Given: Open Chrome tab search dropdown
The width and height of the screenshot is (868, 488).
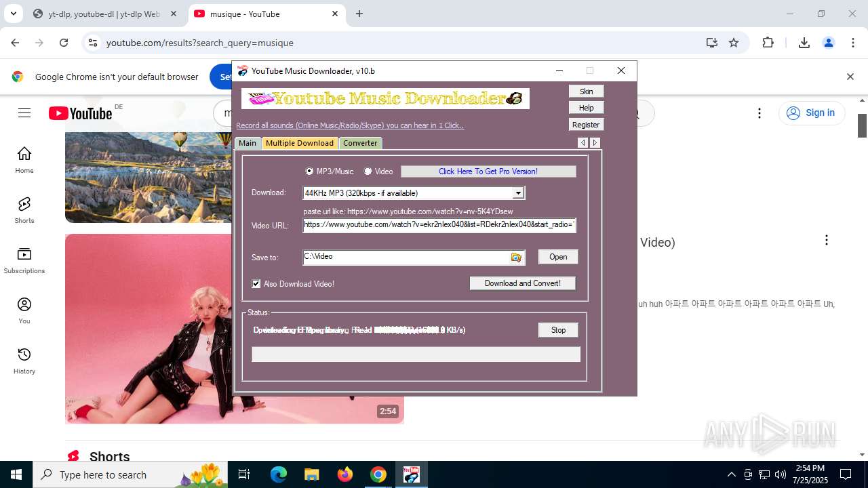Looking at the screenshot, I should [13, 14].
